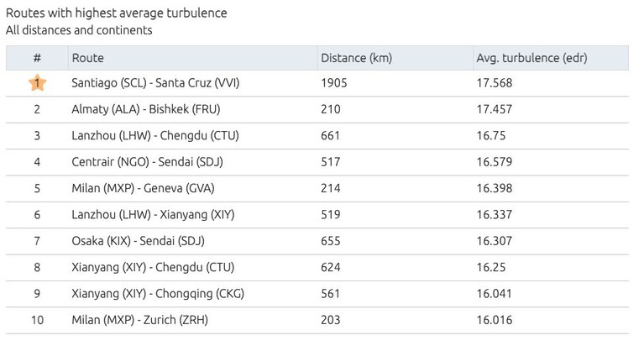Select the Santiago (SCL) - Santa Cruz (VVI) route

155,83
